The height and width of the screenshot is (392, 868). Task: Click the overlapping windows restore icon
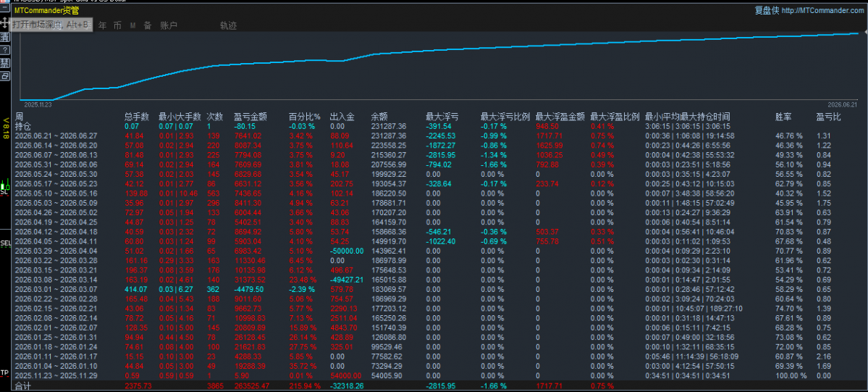click(4, 75)
